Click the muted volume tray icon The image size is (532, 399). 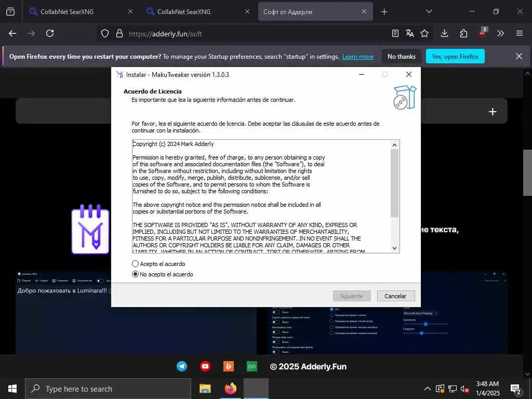465,389
